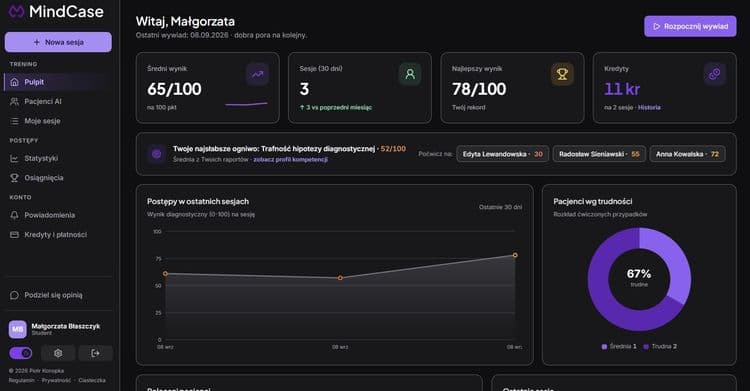Click the MB user avatar
This screenshot has height=391, width=750.
tap(18, 329)
